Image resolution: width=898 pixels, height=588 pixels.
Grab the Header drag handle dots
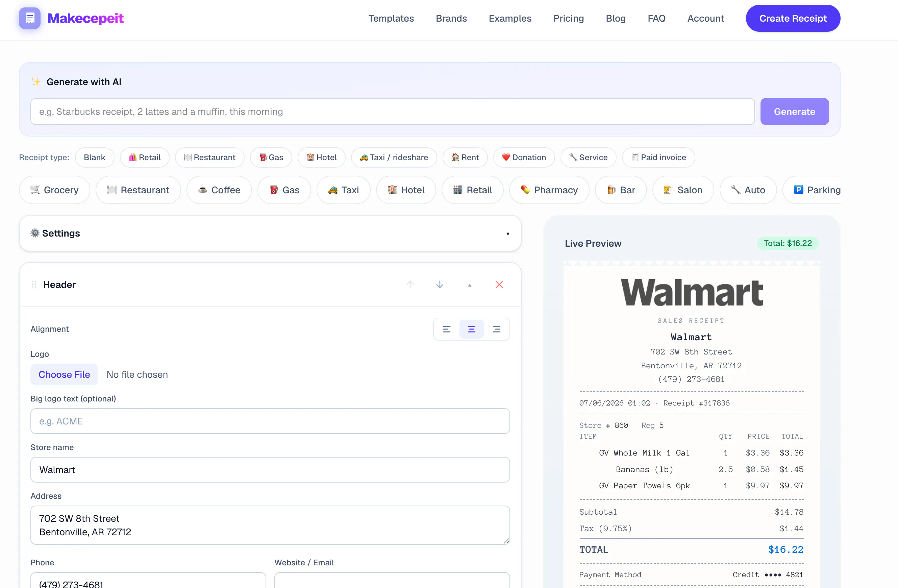click(34, 285)
